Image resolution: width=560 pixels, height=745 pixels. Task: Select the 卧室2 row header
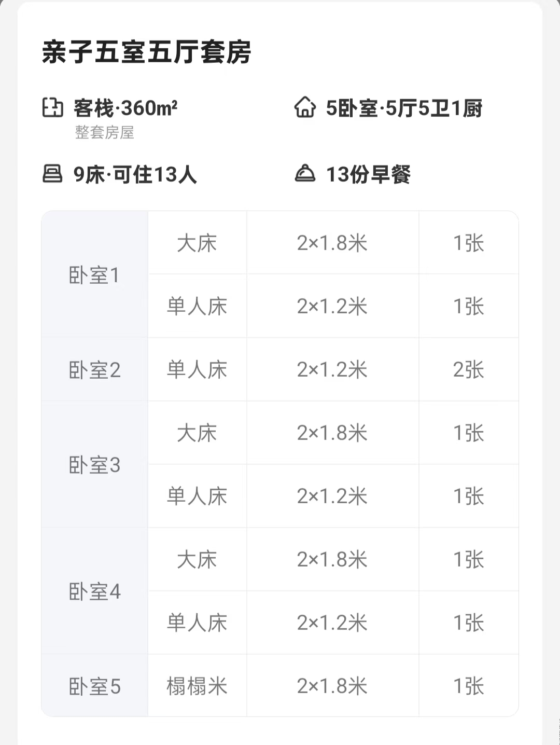coord(94,370)
